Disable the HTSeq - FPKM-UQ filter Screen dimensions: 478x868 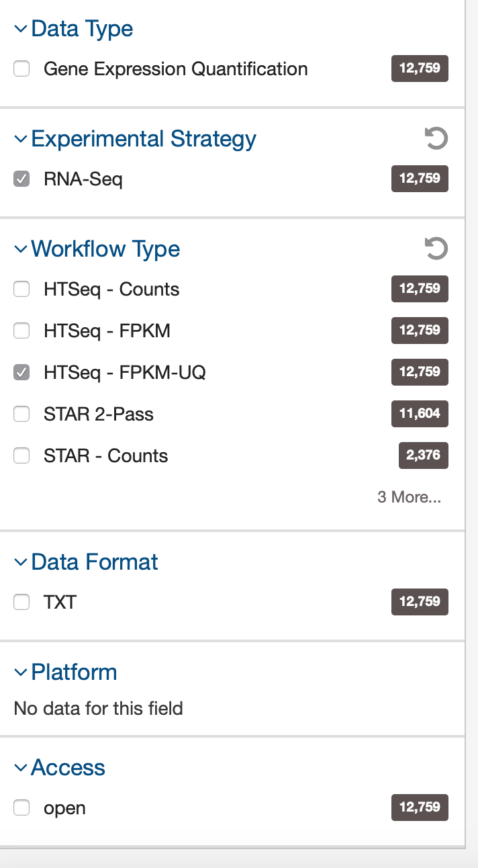tap(21, 372)
